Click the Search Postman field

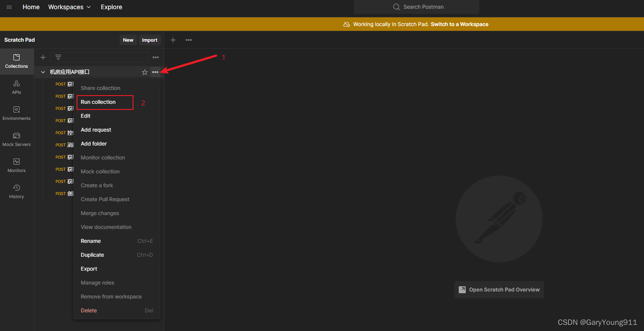(x=417, y=7)
